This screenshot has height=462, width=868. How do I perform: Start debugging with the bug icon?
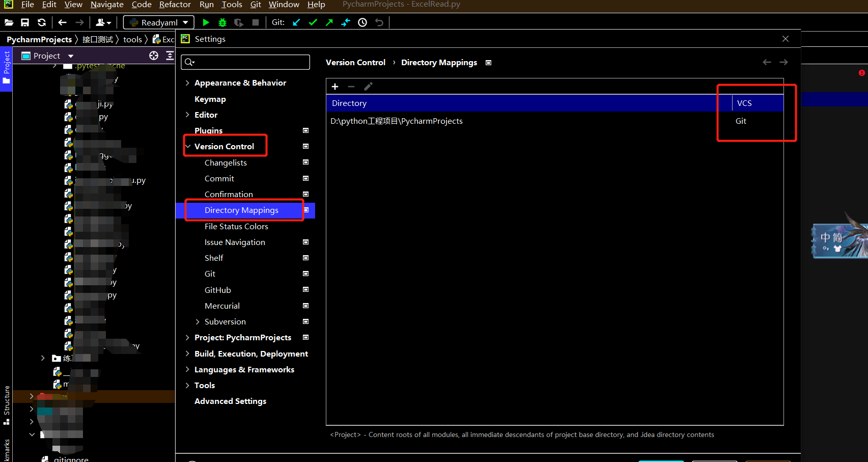(222, 22)
